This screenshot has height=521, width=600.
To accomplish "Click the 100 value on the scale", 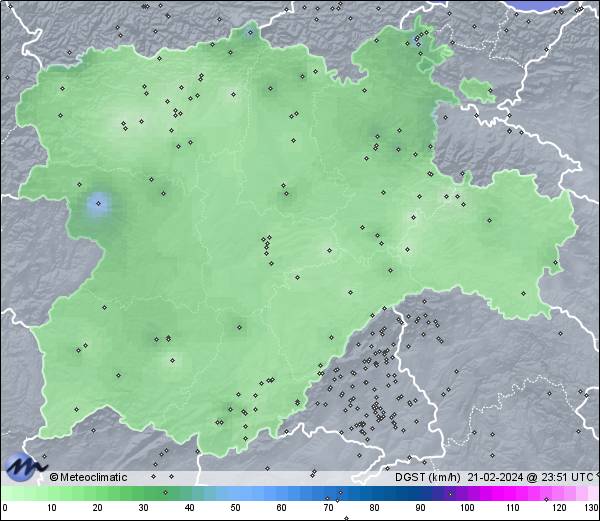I will (x=467, y=508).
